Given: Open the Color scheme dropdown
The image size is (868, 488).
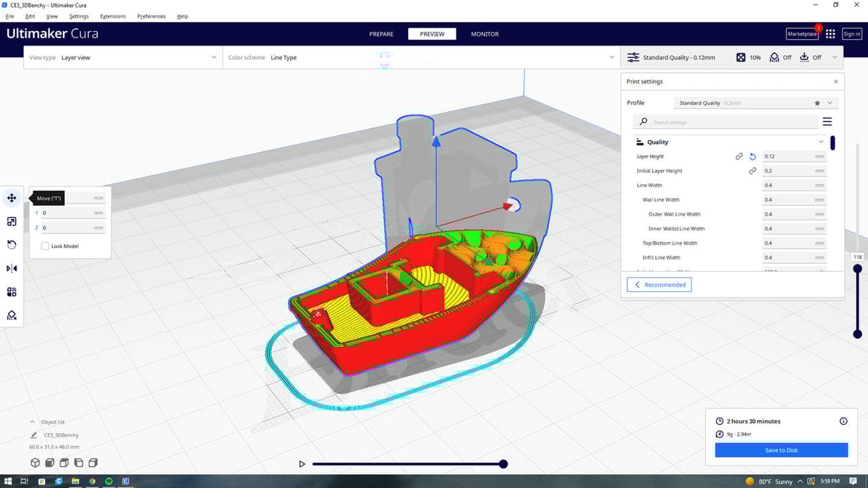Looking at the screenshot, I should coord(421,57).
